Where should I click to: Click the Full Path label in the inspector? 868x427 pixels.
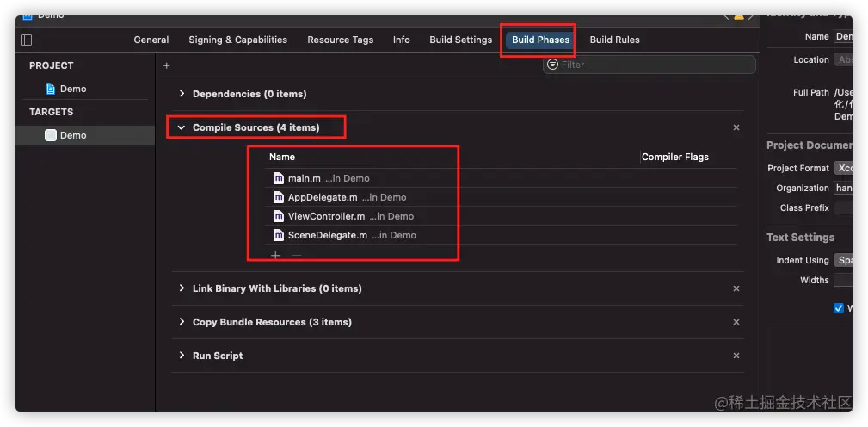click(x=811, y=92)
